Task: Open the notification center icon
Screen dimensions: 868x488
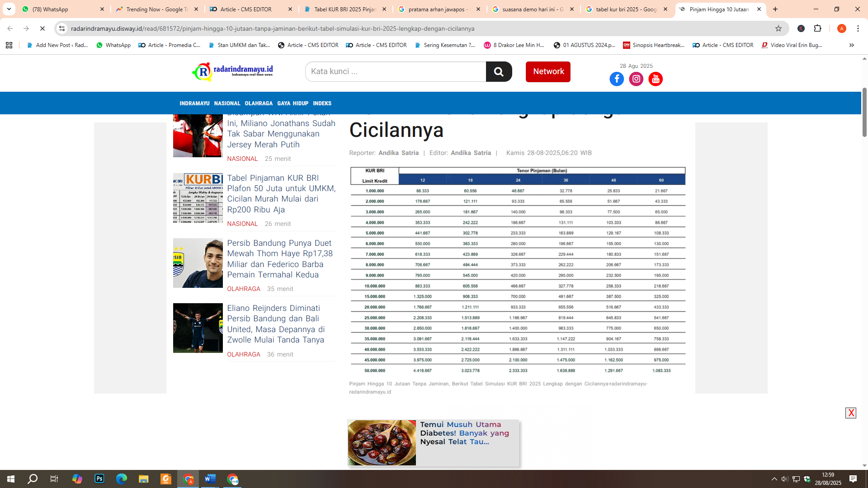Action: [853, 479]
